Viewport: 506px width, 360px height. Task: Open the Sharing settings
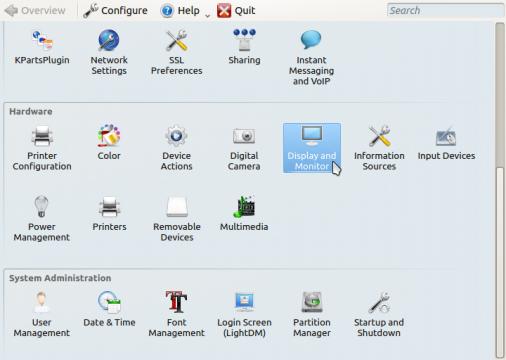tap(244, 47)
